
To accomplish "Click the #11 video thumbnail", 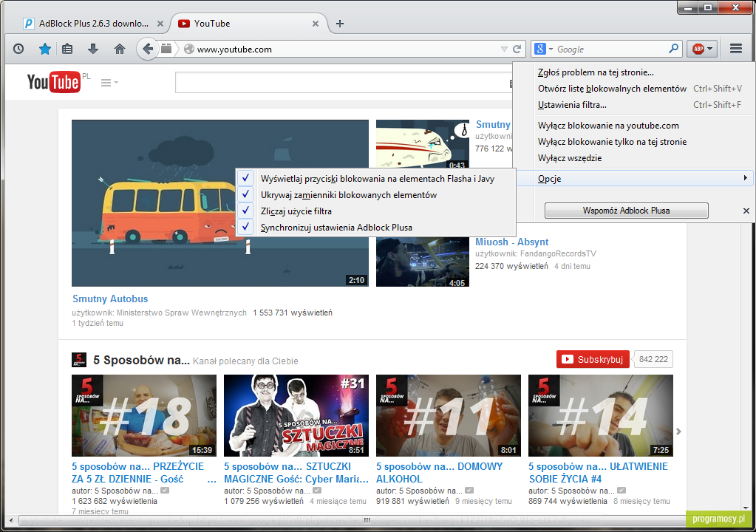I will (x=449, y=415).
